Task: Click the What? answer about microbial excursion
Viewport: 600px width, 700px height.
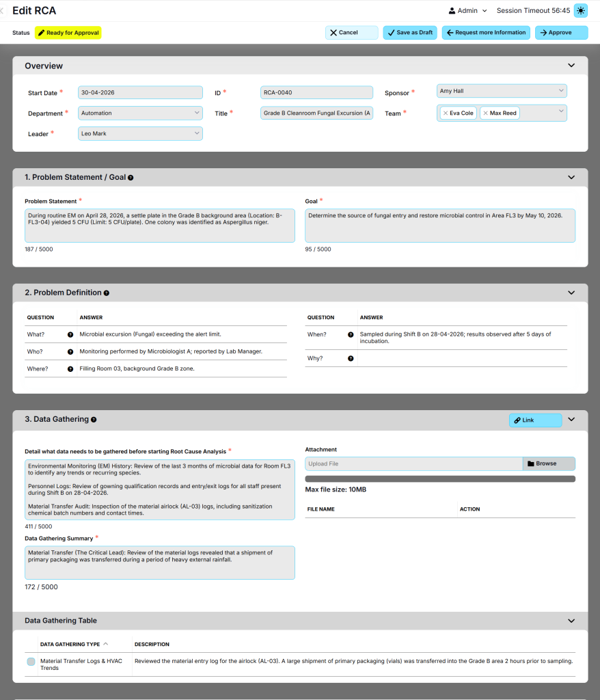Action: 150,334
